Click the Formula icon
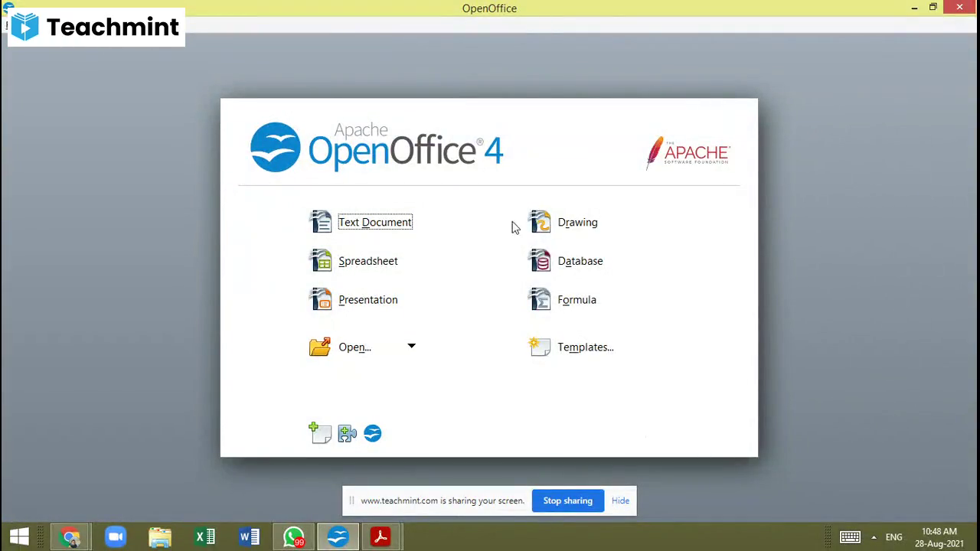 click(x=540, y=299)
